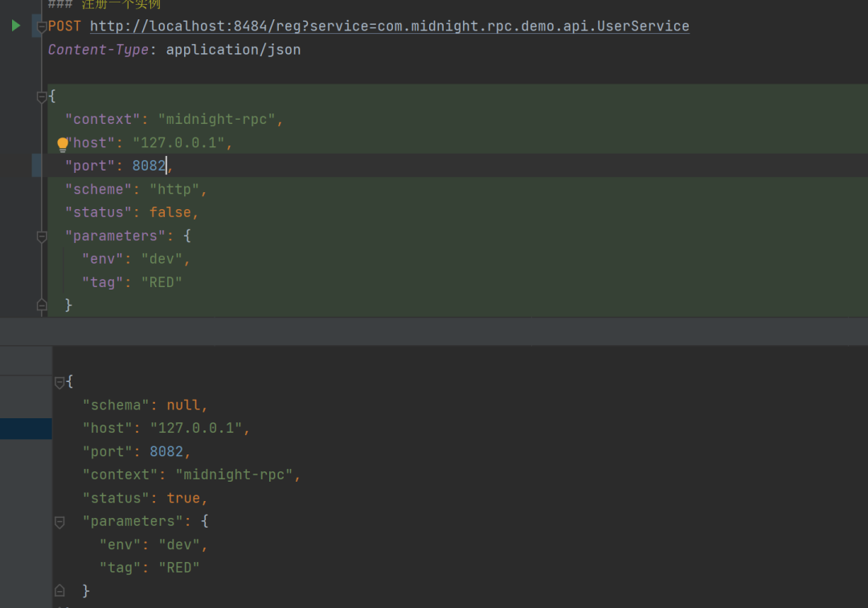
Task: Click the "dev" env value in response
Action: pyautogui.click(x=179, y=544)
